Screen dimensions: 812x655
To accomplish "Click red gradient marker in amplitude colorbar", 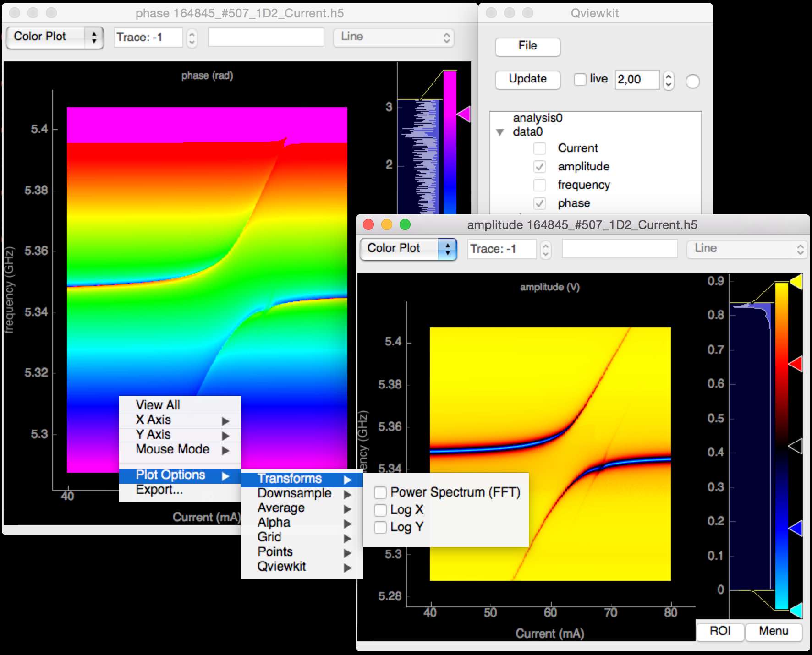I will click(x=796, y=364).
